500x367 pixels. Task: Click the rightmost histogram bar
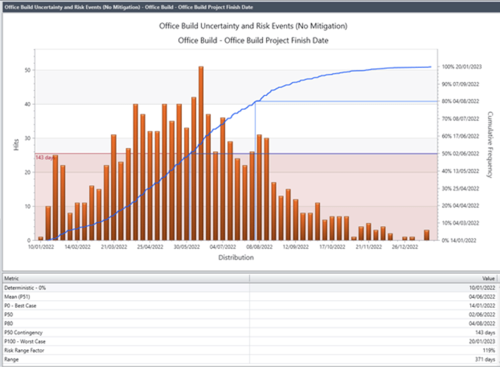tap(427, 235)
